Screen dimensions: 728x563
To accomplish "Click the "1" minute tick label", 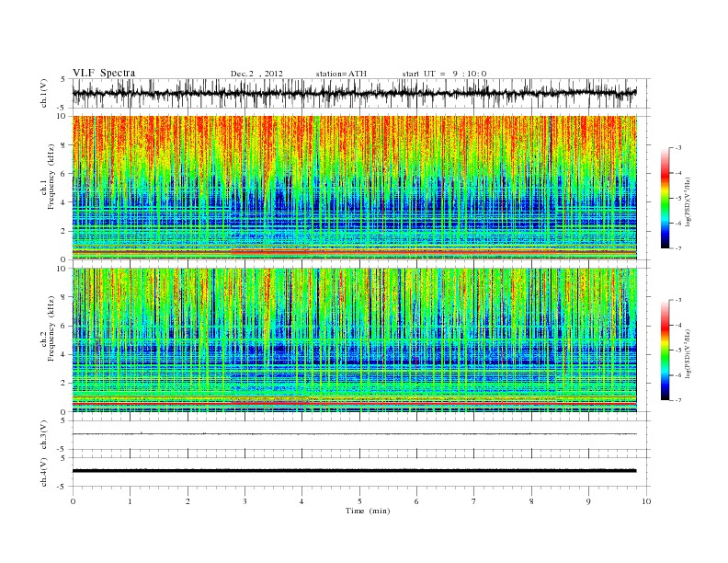I will point(130,501).
